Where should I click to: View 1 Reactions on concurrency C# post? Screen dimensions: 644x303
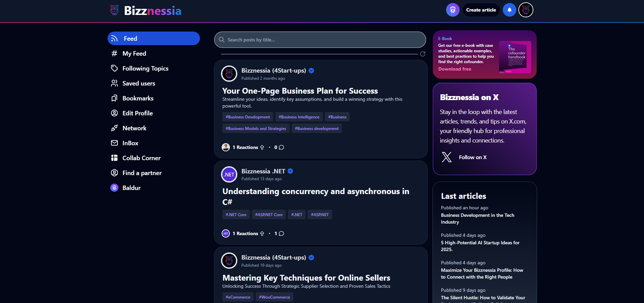pos(245,233)
